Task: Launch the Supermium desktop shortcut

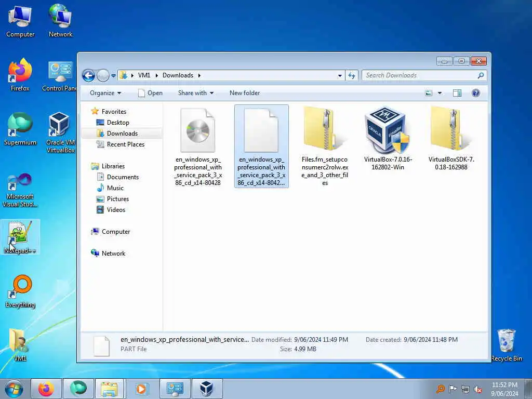Action: 20,129
